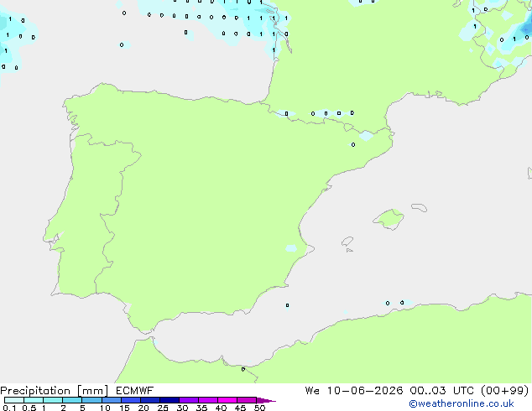Screen dimensions: 532x411
Task: Pick the 40–45 mm magenta legend swatch
Action: pos(227,400)
